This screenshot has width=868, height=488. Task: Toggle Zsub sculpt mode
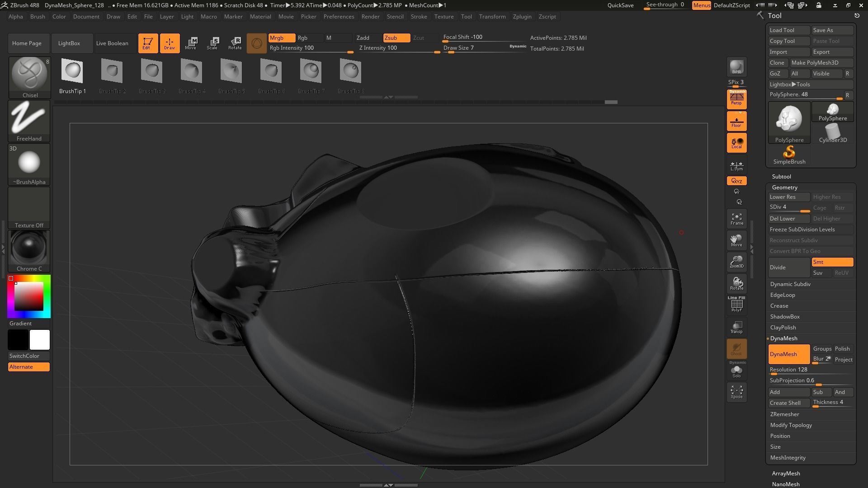(x=396, y=38)
